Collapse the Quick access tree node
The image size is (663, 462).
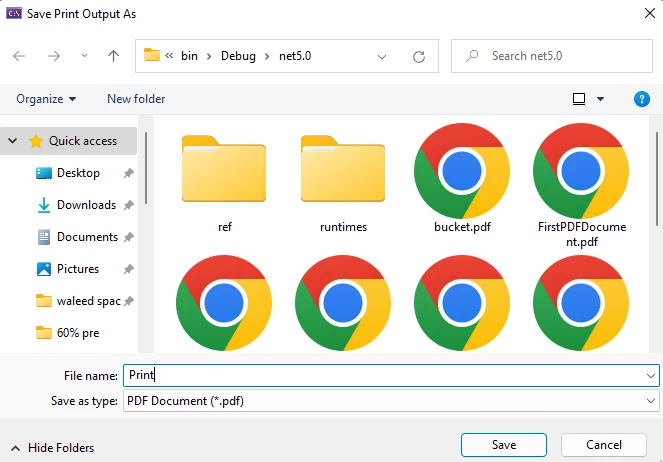coord(12,141)
